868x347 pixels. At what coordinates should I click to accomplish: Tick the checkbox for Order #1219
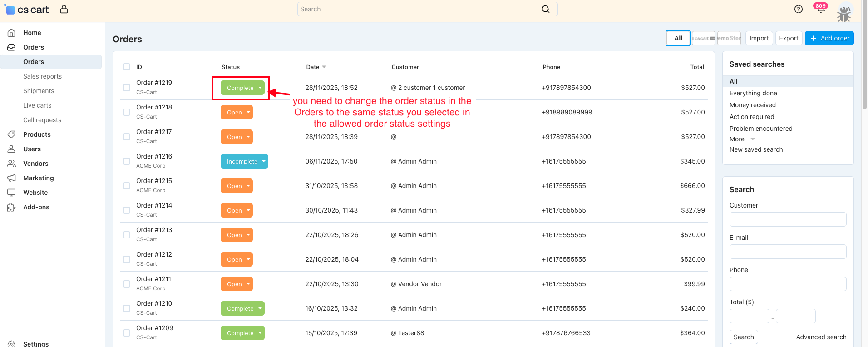(127, 88)
